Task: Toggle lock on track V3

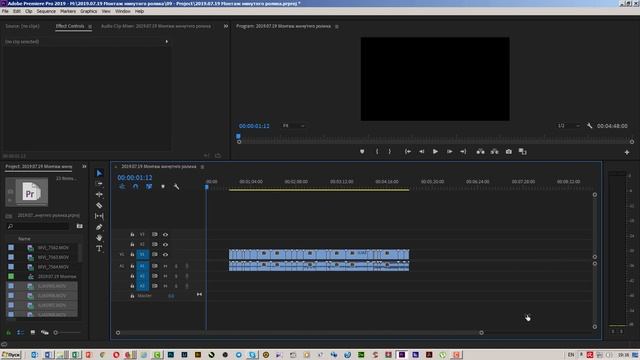Action: pyautogui.click(x=132, y=234)
